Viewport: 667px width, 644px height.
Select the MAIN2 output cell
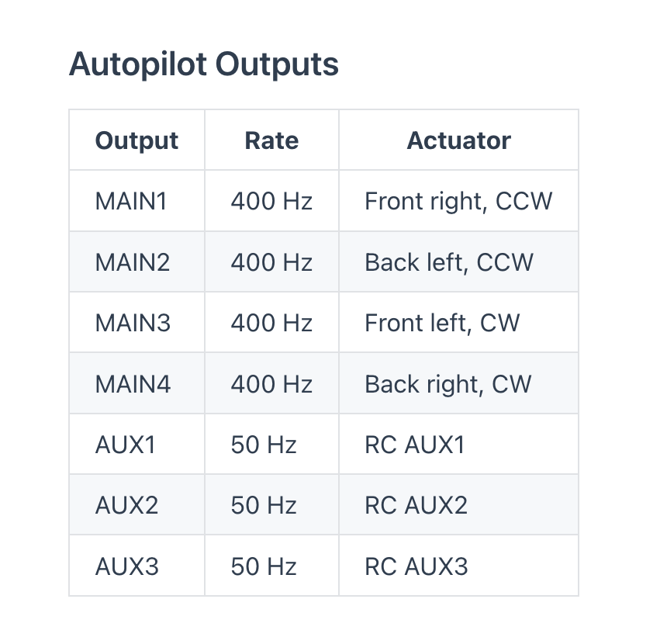point(132,262)
